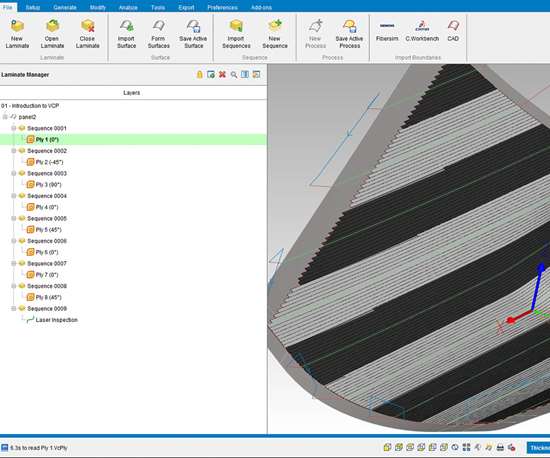Click the magnifier search icon in Laminate Manager

234,74
